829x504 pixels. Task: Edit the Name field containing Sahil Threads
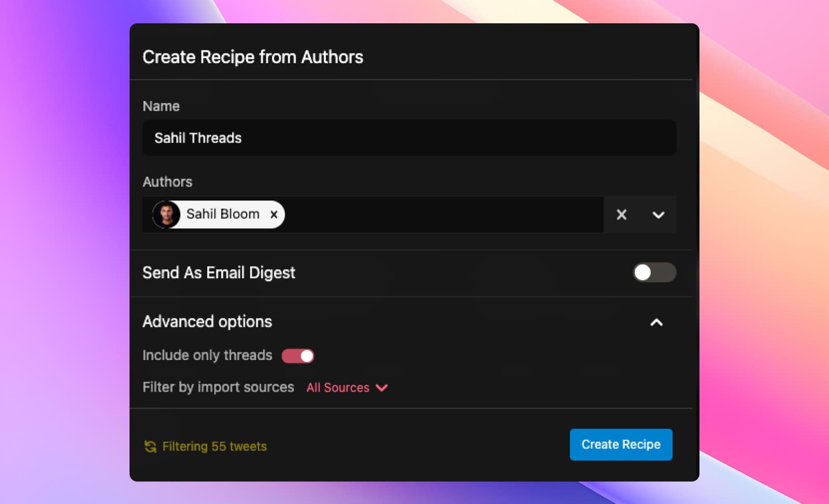pos(409,138)
